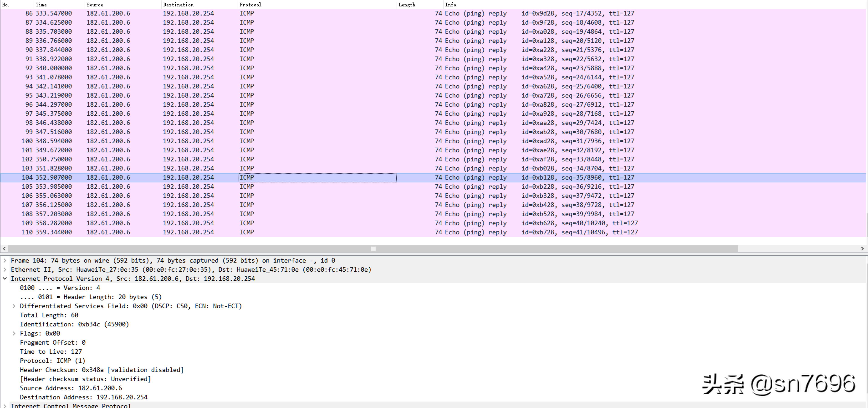This screenshot has height=408, width=868.
Task: Sort by the No. column header
Action: click(x=17, y=4)
